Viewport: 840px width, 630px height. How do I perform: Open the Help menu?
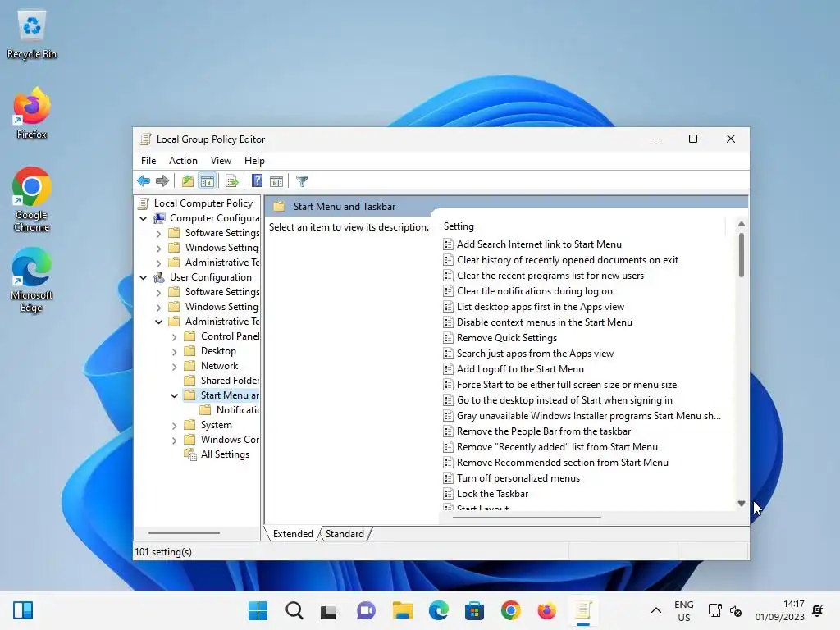(254, 161)
